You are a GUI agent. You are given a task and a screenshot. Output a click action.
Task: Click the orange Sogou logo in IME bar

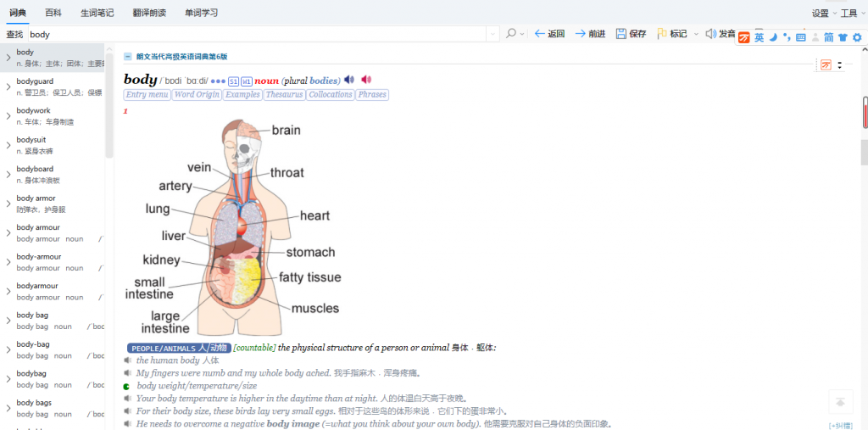744,37
